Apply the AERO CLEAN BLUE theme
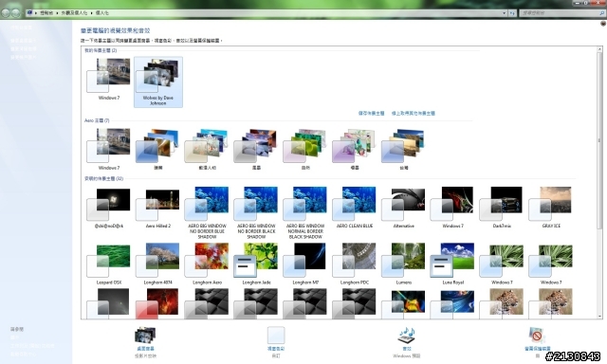The image size is (607, 364). coord(355,208)
